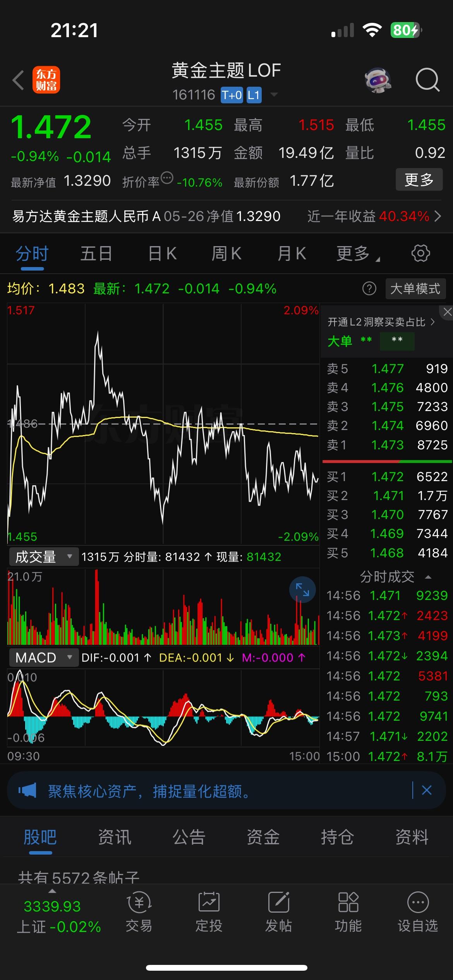Viewport: 453px width, 980px height.
Task: Open the 成交量 indicator dropdown
Action: (44, 557)
